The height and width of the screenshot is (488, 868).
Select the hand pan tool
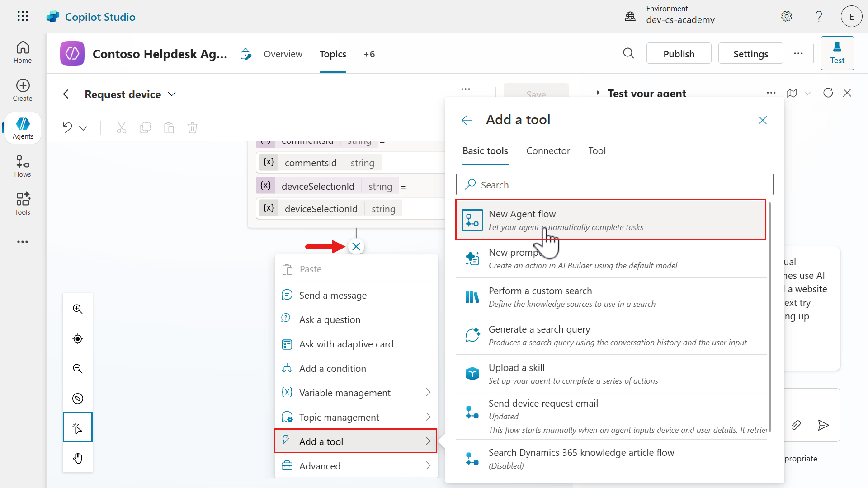click(78, 458)
